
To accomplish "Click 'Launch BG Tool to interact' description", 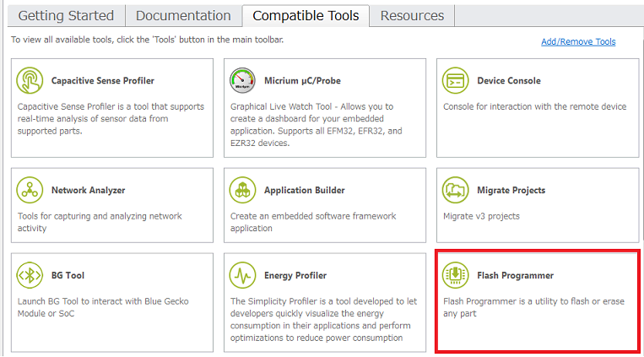I will point(103,307).
